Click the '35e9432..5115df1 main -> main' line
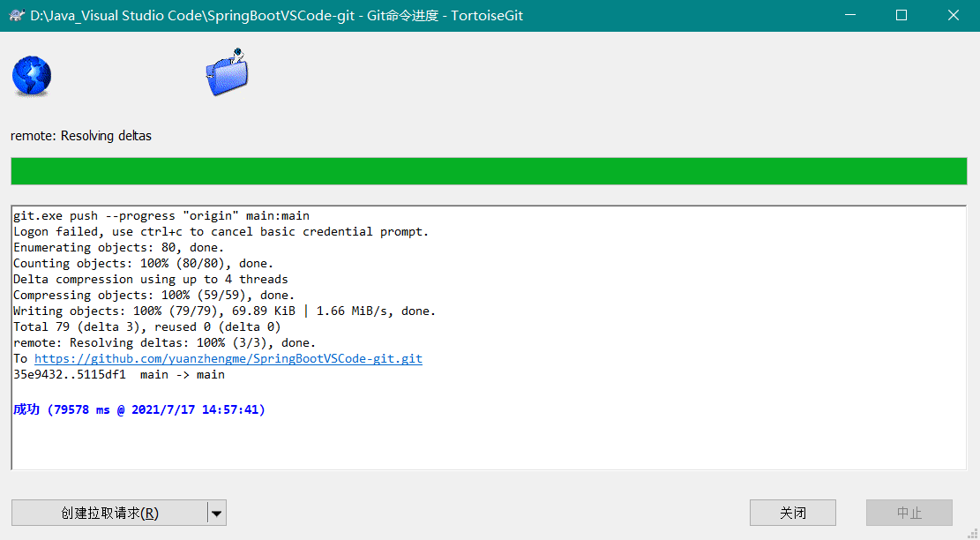980x540 pixels. point(119,374)
